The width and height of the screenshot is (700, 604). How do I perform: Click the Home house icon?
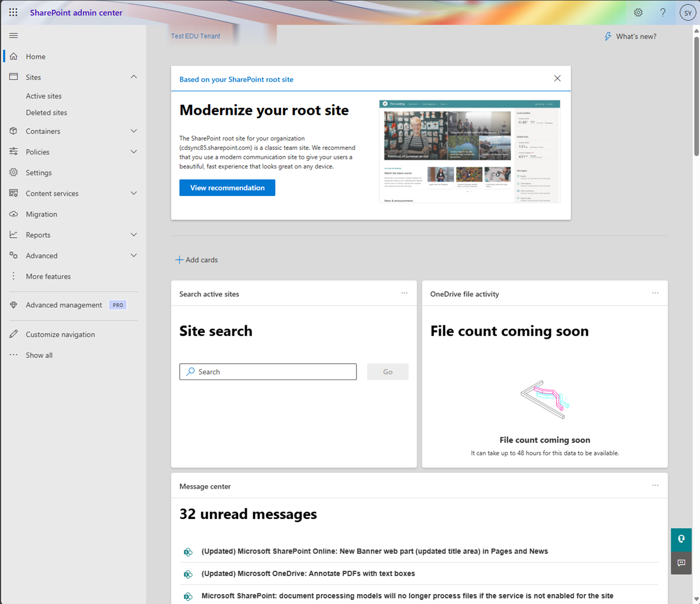click(13, 57)
